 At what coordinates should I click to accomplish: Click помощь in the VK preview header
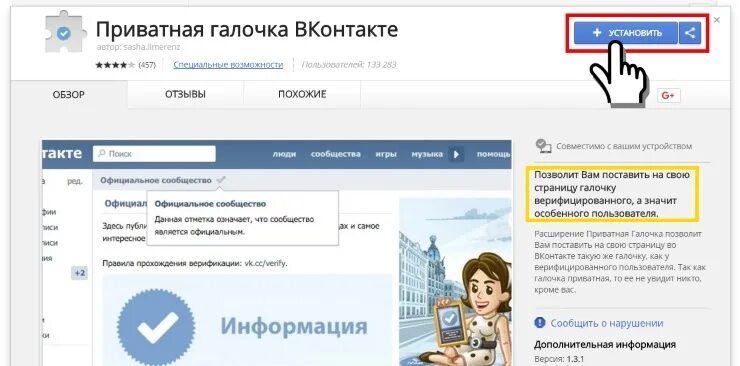[494, 154]
